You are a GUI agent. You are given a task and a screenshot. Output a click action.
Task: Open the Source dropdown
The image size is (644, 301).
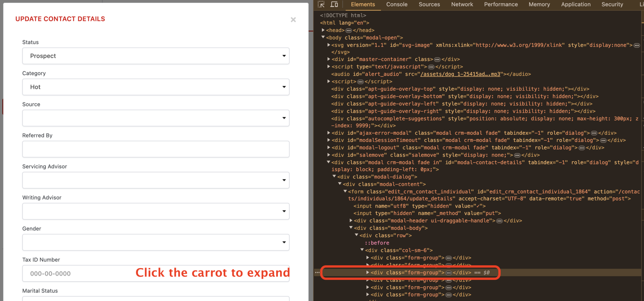click(x=156, y=118)
